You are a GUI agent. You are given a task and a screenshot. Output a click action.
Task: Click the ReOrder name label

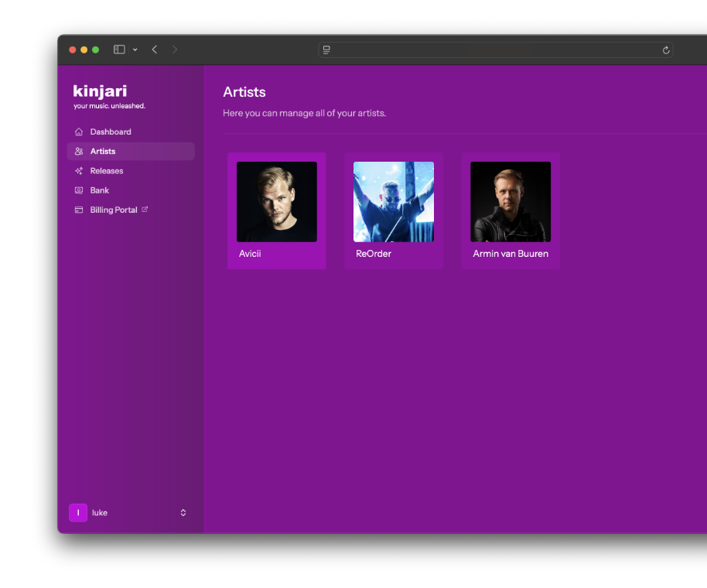click(374, 254)
